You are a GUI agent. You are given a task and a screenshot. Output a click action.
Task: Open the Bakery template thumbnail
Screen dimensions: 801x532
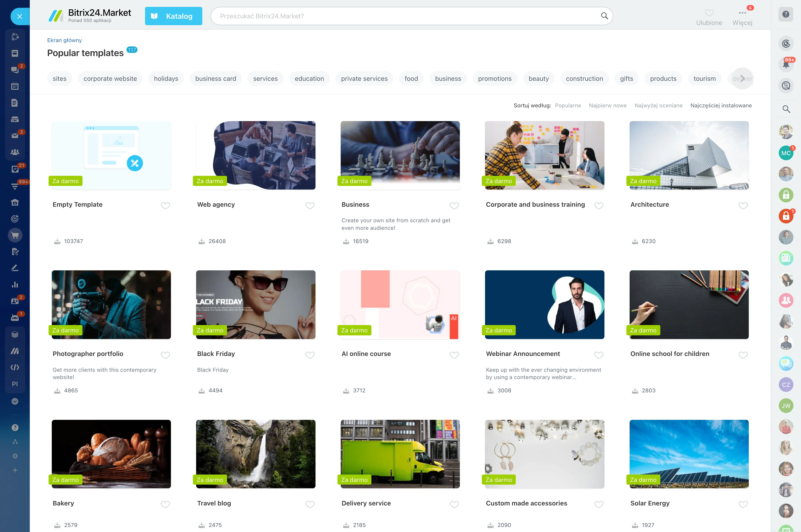[111, 454]
